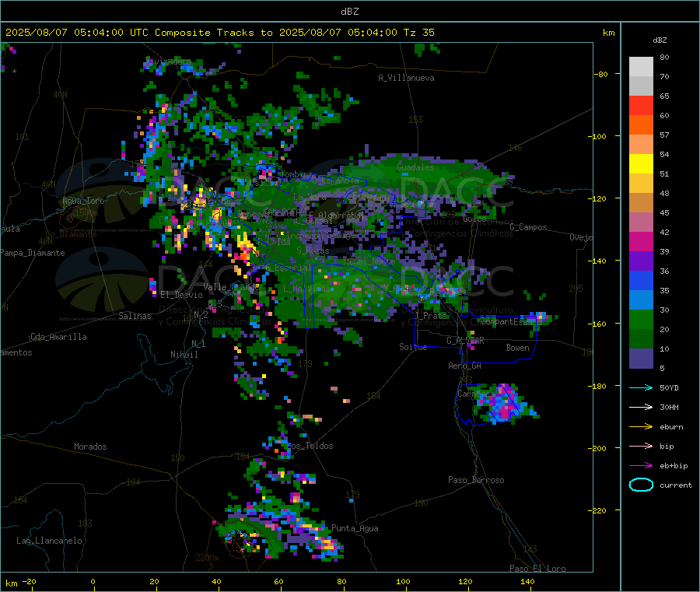Click the yellow 54 dBZ legend swatch
700x592 pixels.
pos(641,164)
